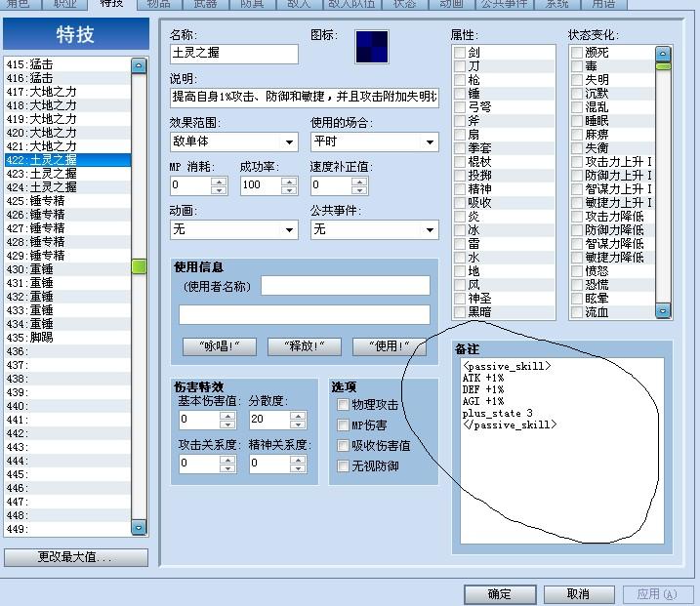The width and height of the screenshot is (700, 606).
Task: Enable the MP伤害 option
Action: click(343, 425)
